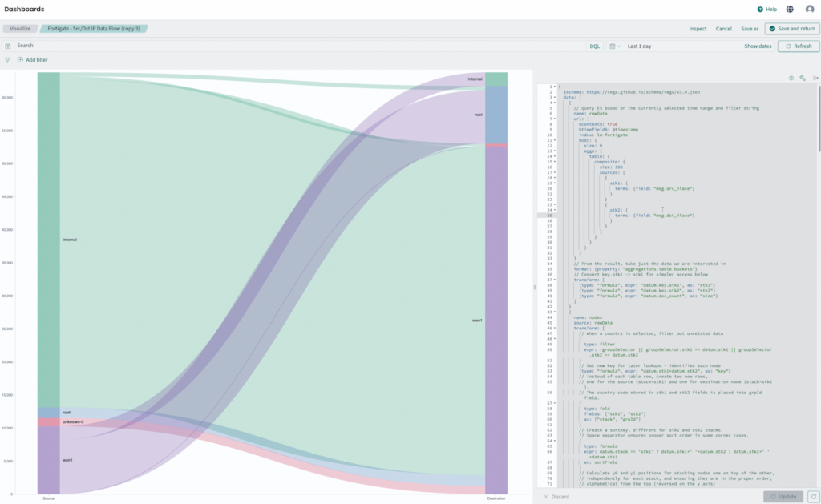Select the green internal destination node
This screenshot has height=504, width=821.
point(496,79)
